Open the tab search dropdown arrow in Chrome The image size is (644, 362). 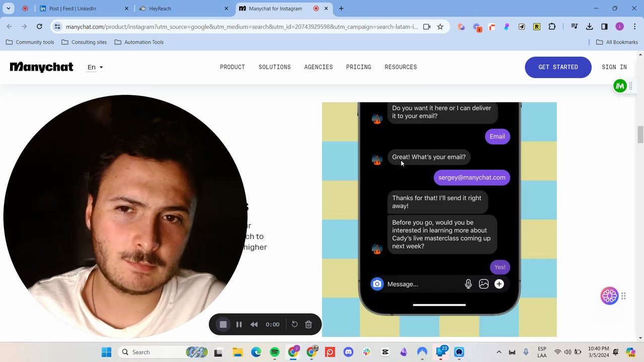(x=9, y=9)
